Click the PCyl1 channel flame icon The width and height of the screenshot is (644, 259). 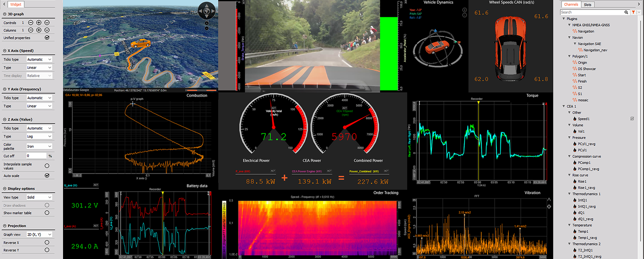pos(574,150)
